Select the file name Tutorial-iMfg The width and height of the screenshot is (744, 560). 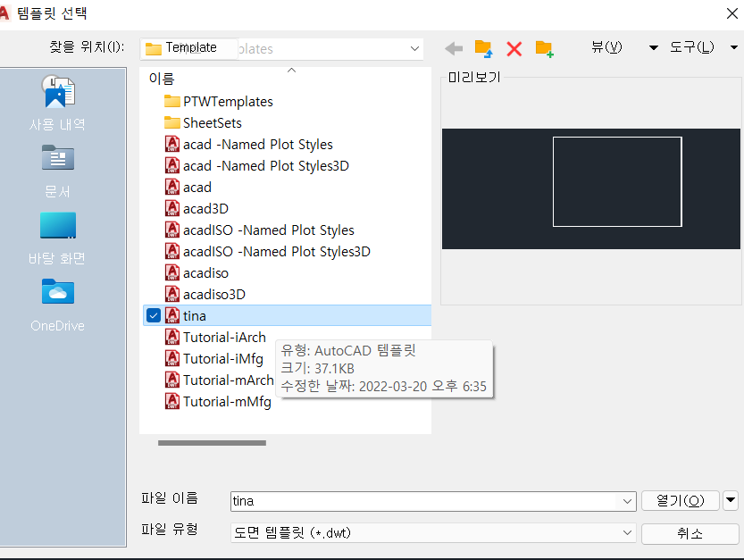click(223, 359)
